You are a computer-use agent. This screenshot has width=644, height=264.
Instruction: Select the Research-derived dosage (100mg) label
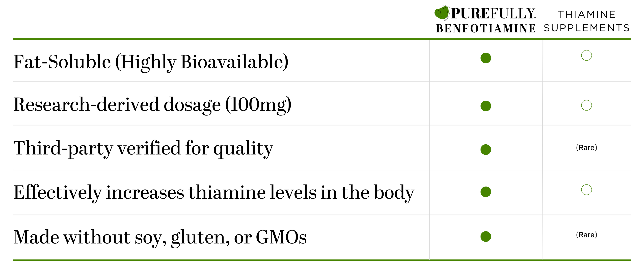point(152,104)
